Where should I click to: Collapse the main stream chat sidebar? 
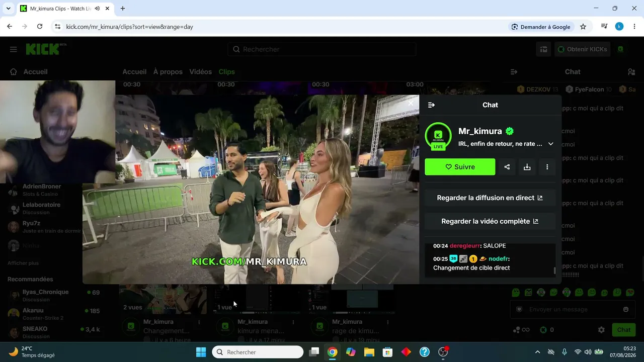tap(514, 72)
